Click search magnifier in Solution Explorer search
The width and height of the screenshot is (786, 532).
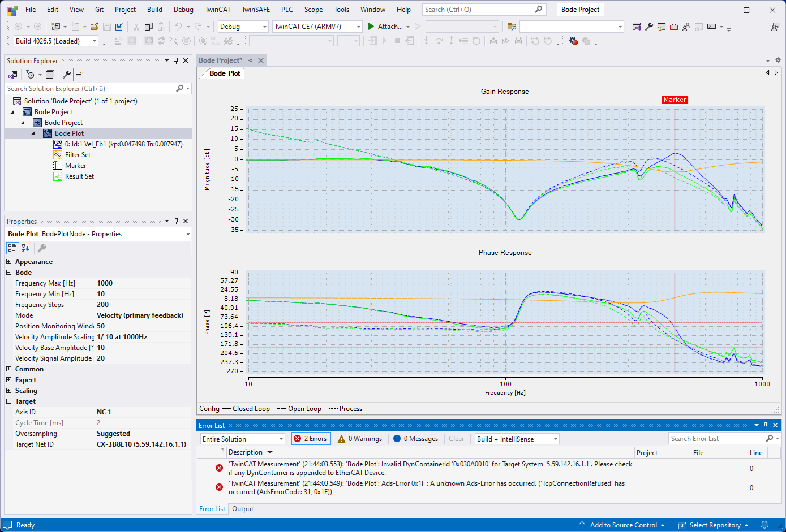(180, 89)
